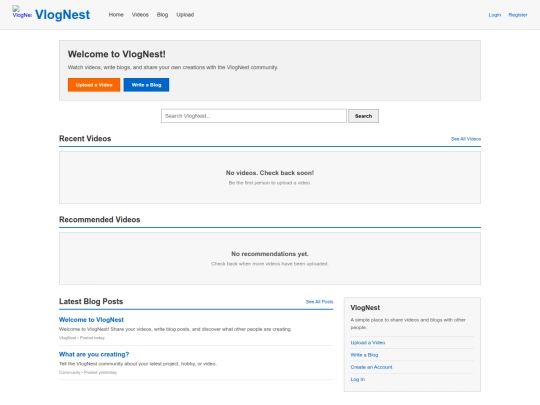Click the Recent Videos section heading
The width and height of the screenshot is (540, 405).
click(x=85, y=138)
